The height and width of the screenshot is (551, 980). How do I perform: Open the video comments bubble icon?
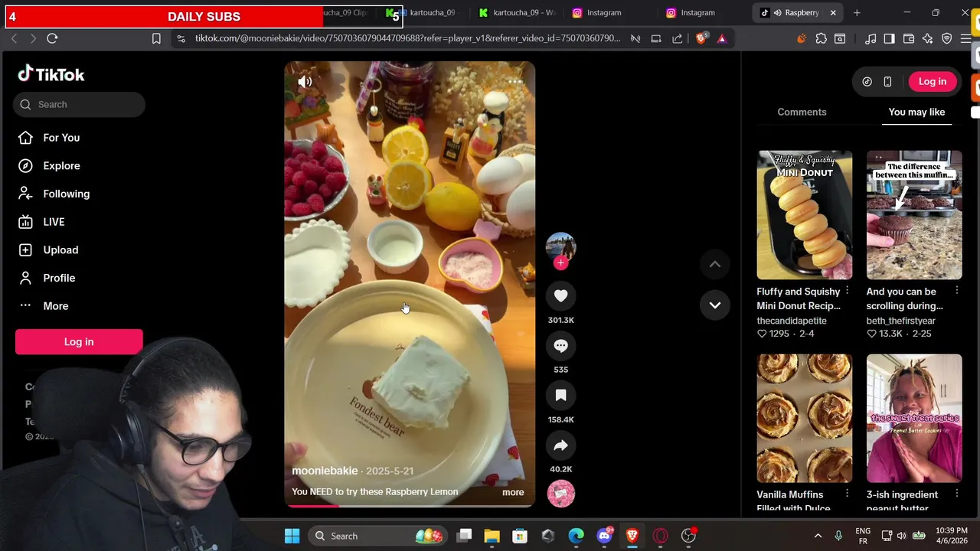[x=560, y=345]
